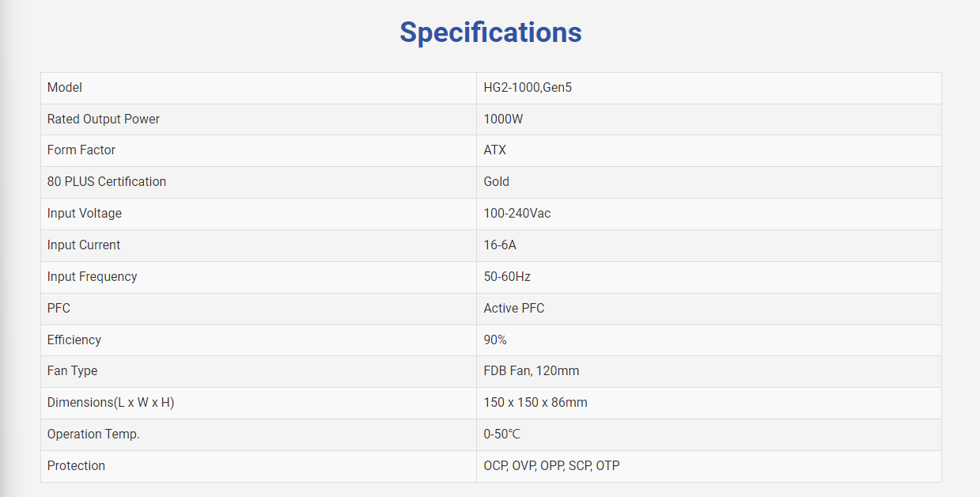This screenshot has width=980, height=497.
Task: Click the 1000W value cell
Action: [709, 120]
